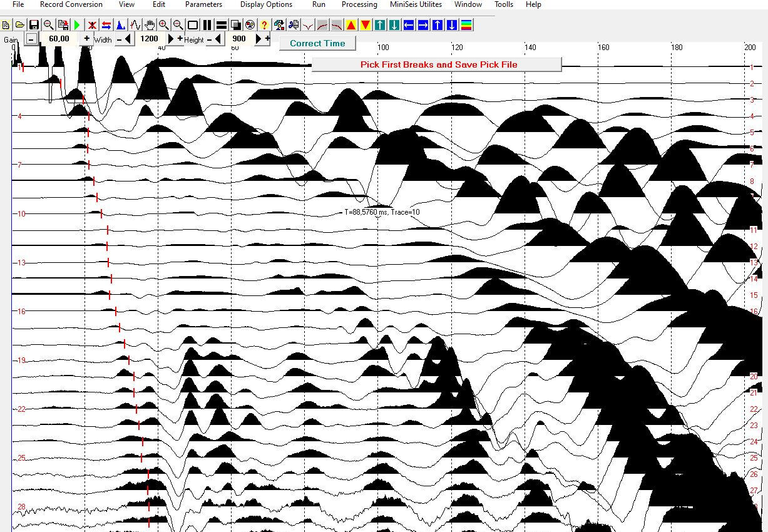Click the red waveform wiggle icon
768x532 pixels.
tap(135, 25)
